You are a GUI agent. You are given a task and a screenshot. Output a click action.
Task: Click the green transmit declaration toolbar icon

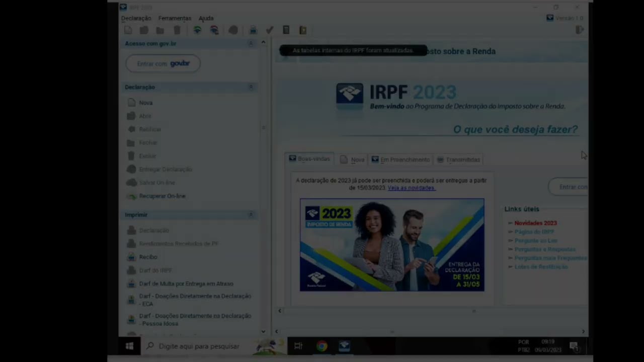pyautogui.click(x=197, y=30)
